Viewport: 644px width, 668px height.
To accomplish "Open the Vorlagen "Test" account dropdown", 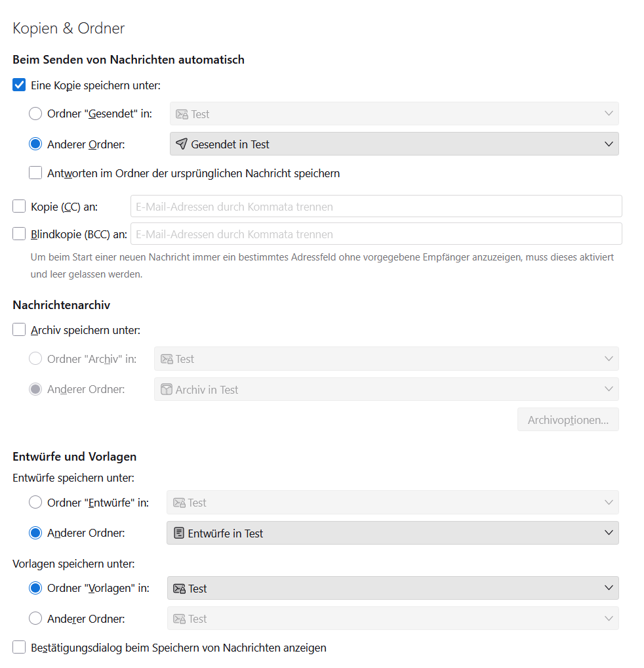I will click(x=392, y=589).
